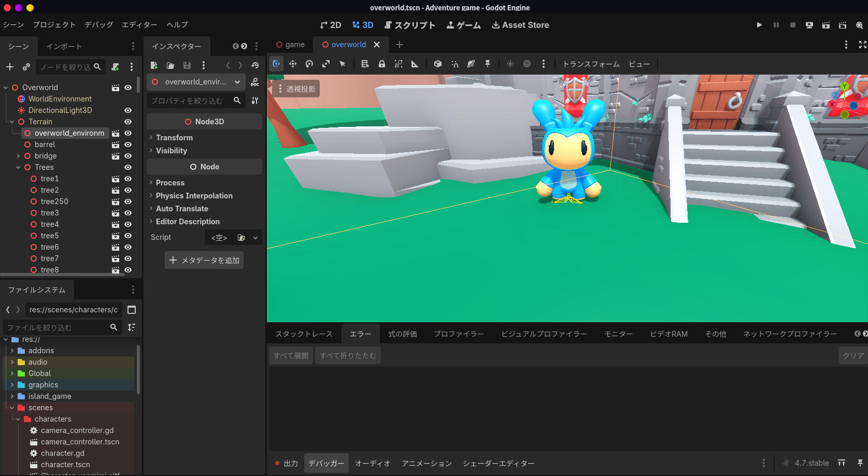The width and height of the screenshot is (868, 476).
Task: Click the remote deploy monitor icon
Action: [809, 25]
